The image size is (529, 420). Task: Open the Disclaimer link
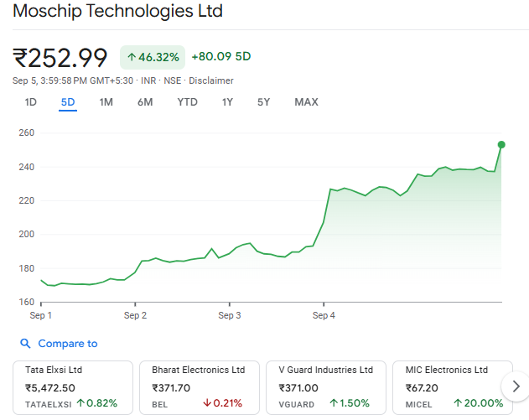tap(211, 80)
